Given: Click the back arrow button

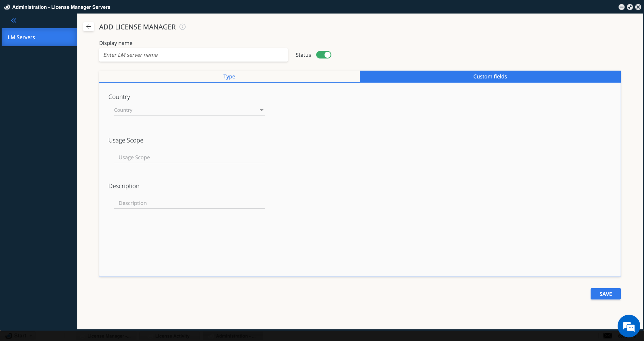Looking at the screenshot, I should click(x=88, y=27).
